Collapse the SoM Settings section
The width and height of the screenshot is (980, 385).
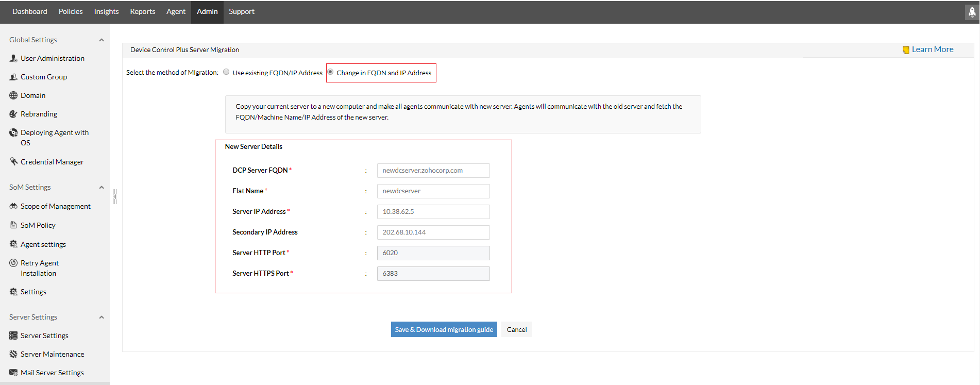point(102,188)
